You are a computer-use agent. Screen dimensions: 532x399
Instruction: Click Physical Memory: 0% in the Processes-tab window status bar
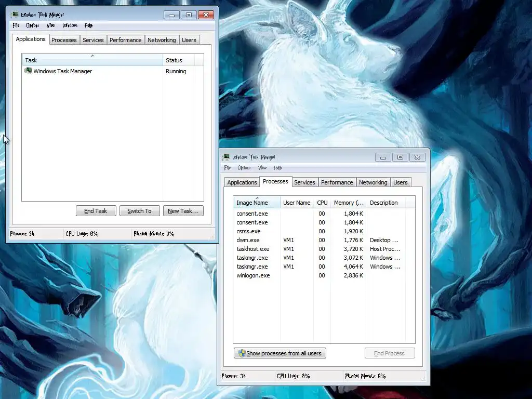pyautogui.click(x=365, y=376)
